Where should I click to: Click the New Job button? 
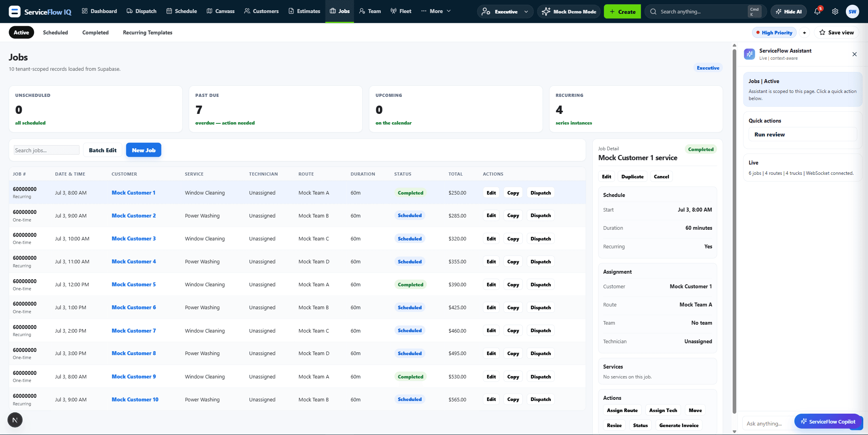pos(144,150)
